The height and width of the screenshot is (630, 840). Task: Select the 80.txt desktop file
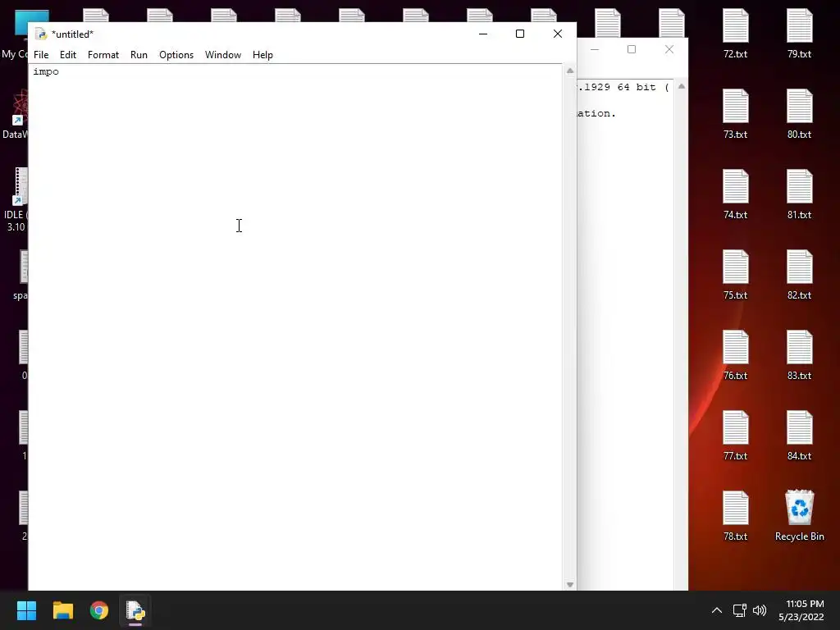point(799,115)
